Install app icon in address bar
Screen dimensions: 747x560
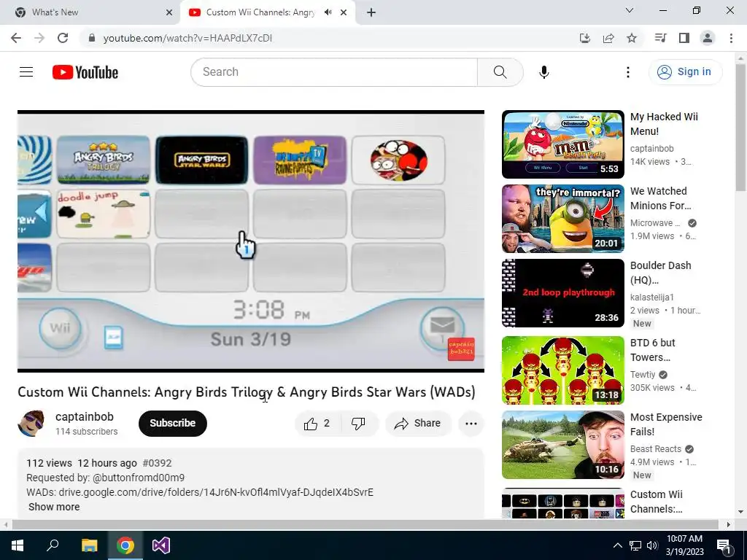[585, 38]
